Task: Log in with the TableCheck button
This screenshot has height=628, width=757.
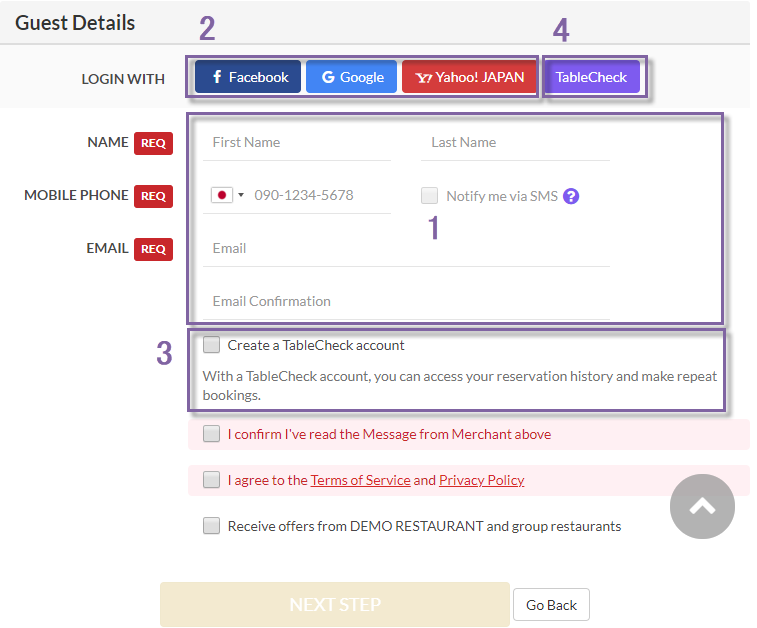Action: pos(591,77)
